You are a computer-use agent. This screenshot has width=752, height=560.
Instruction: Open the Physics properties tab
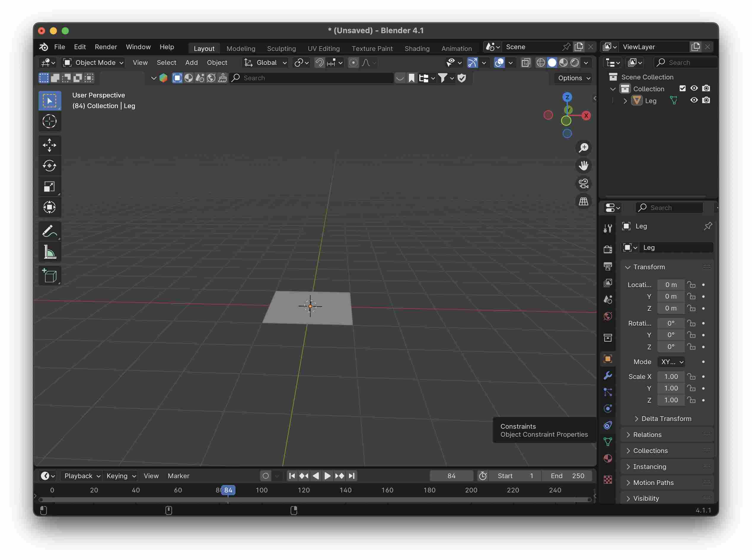(x=608, y=409)
